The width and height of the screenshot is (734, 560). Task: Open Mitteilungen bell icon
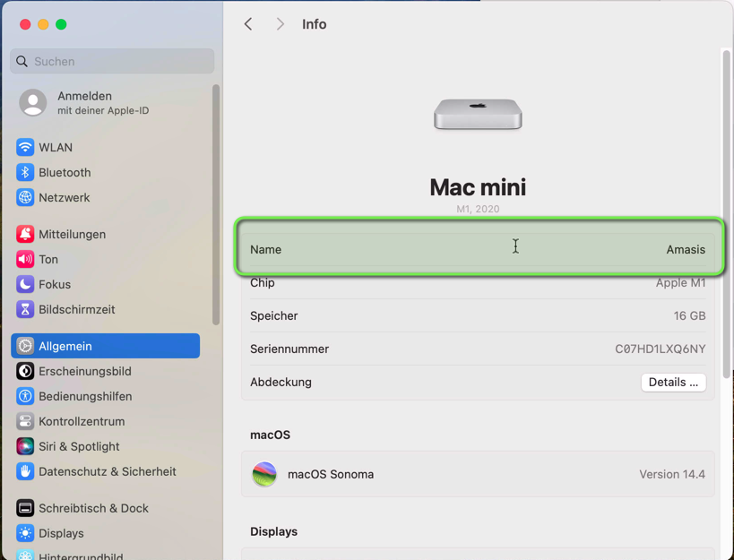coord(25,234)
